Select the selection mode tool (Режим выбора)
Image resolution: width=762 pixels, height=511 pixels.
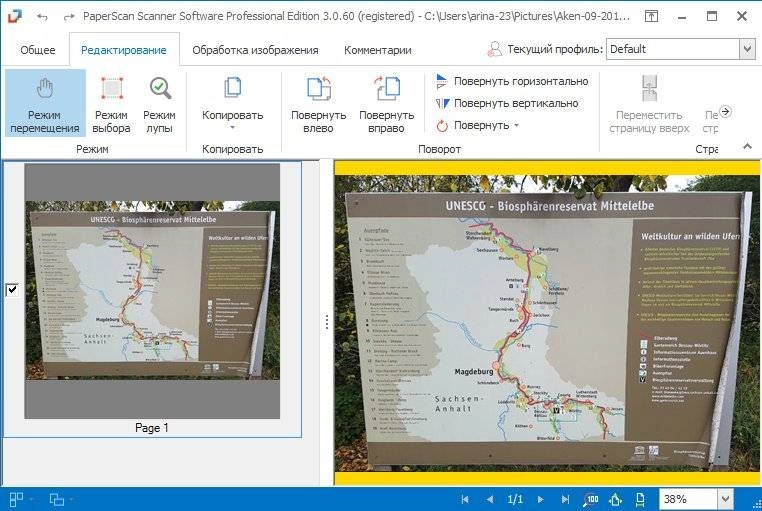pos(111,103)
